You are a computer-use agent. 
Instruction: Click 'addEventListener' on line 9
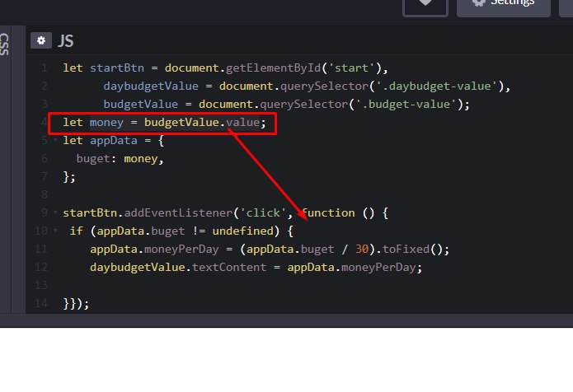point(178,212)
